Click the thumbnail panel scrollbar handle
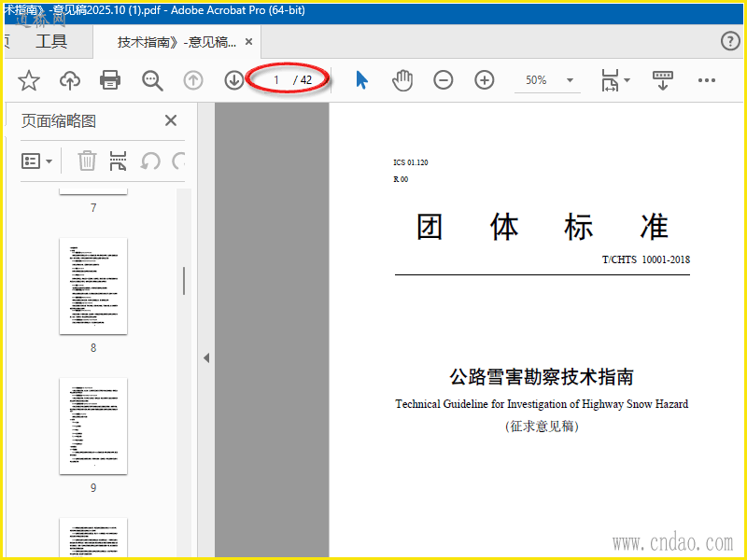Image resolution: width=747 pixels, height=560 pixels. pos(184,281)
